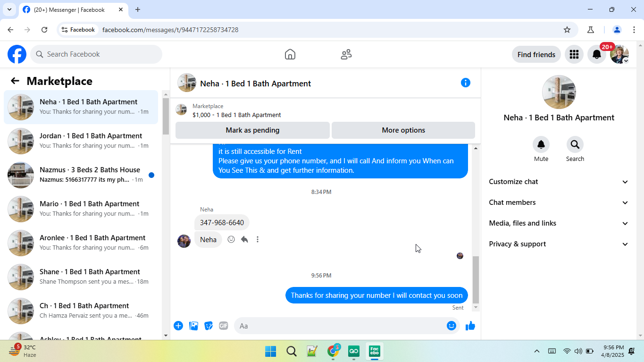This screenshot has height=362, width=644.
Task: Open Nazmus 3 Beds 2 Baths House chat
Action: click(81, 175)
